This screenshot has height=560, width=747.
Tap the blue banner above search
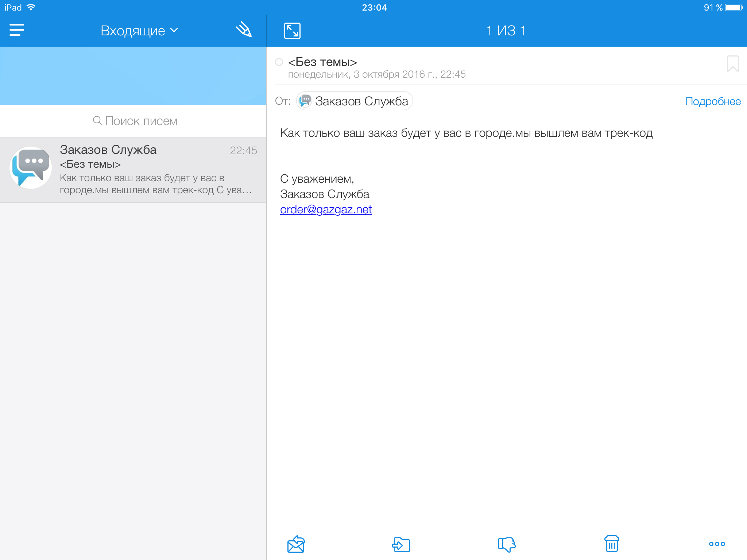point(133,76)
